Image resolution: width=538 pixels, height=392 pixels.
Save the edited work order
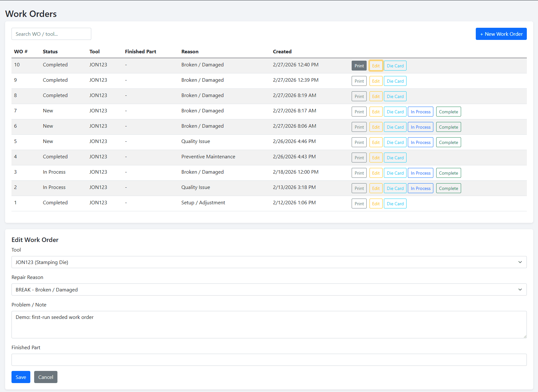(x=20, y=377)
